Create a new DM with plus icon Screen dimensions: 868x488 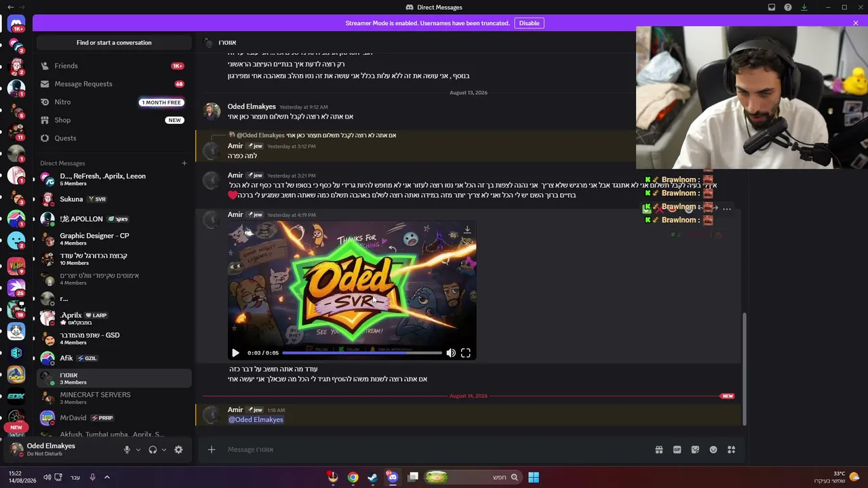click(184, 163)
